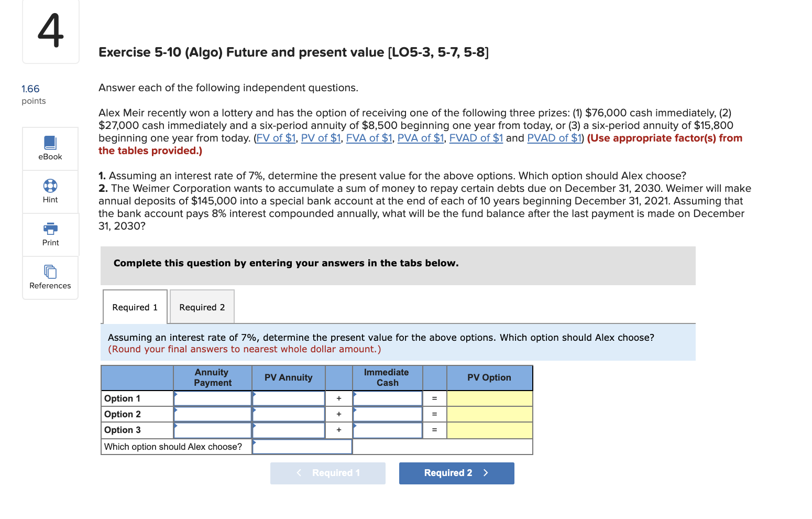
Task: Open the eBook resource
Action: (x=50, y=148)
